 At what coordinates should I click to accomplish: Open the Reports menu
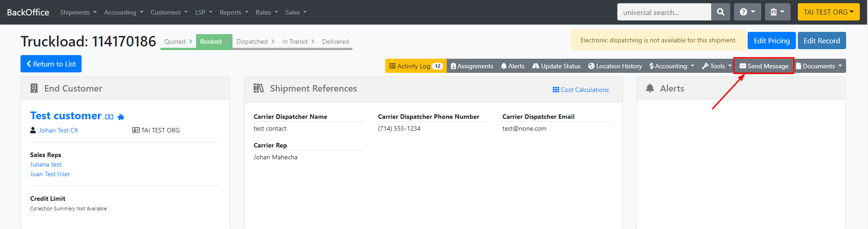tap(234, 12)
